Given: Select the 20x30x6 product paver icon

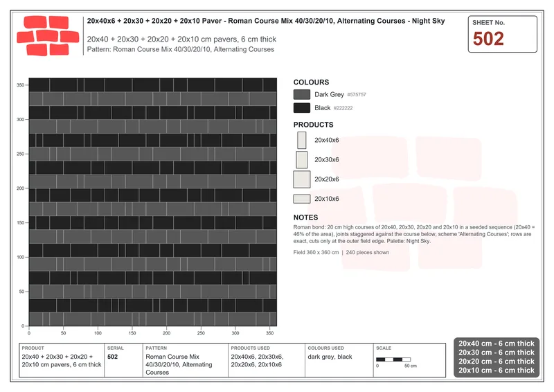Looking at the screenshot, I should pyautogui.click(x=301, y=160).
